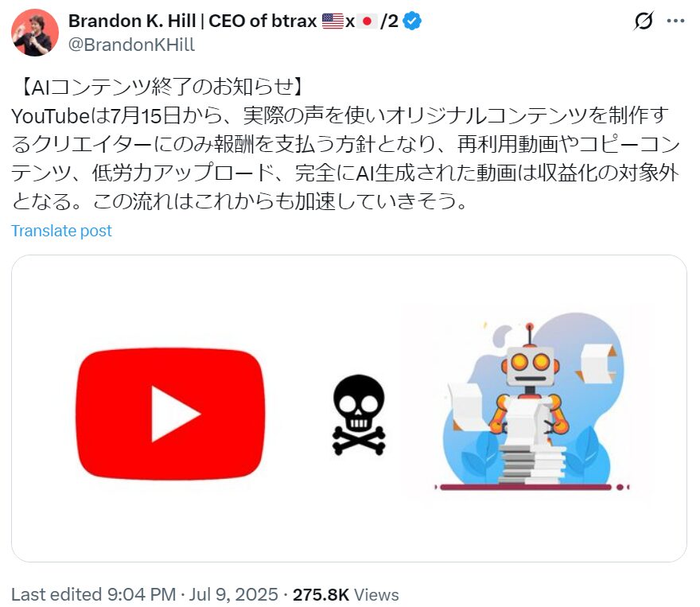Open Brandon K. Hill's profile picture
This screenshot has width=700, height=607.
(35, 33)
